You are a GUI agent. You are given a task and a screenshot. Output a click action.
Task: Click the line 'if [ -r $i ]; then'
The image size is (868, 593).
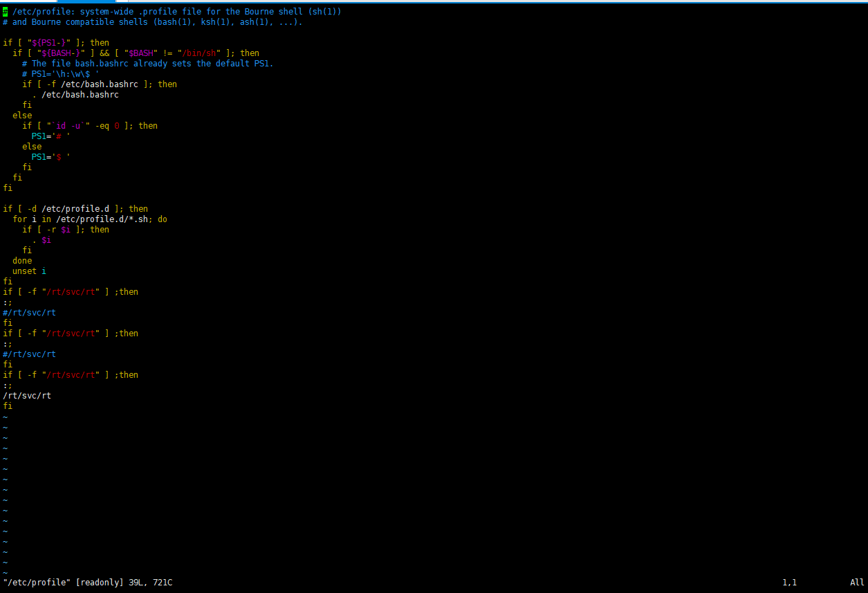pyautogui.click(x=66, y=230)
